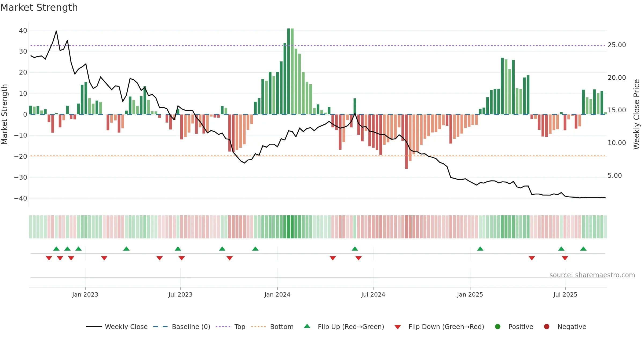Click the Jan 2025 x-axis label
This screenshot has height=362, width=644.
click(470, 294)
